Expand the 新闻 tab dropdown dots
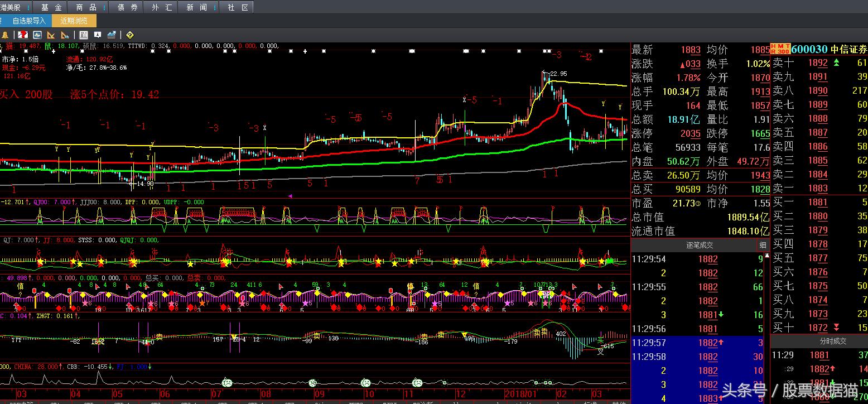 coord(215,7)
